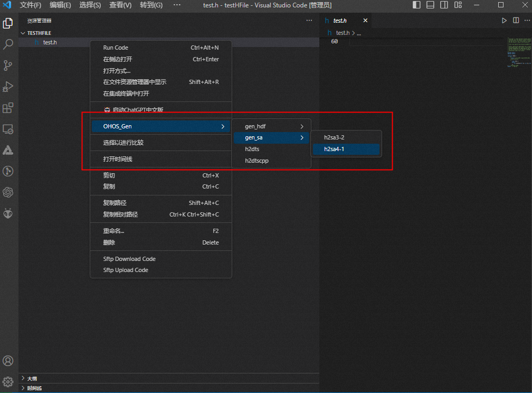Viewport: 532px width, 393px height.
Task: Toggle the bottom panel layout
Action: (431, 5)
